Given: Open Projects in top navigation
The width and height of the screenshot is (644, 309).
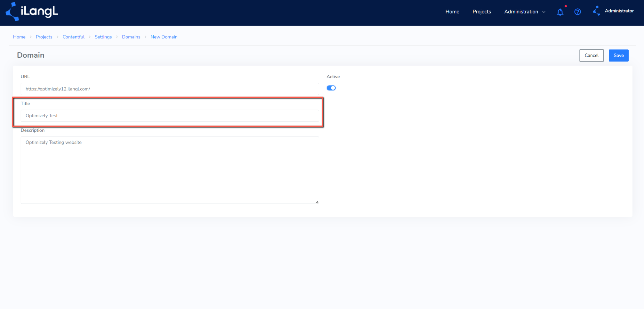Looking at the screenshot, I should pos(481,12).
